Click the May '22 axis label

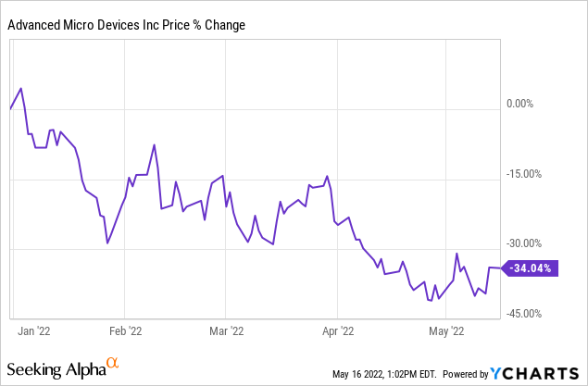[x=447, y=330]
